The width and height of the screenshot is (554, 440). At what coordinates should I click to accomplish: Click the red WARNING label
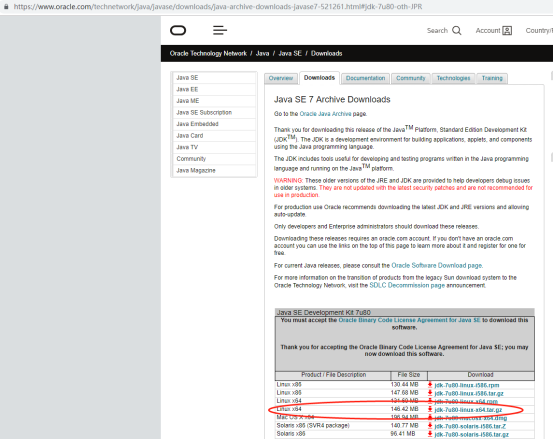point(288,181)
